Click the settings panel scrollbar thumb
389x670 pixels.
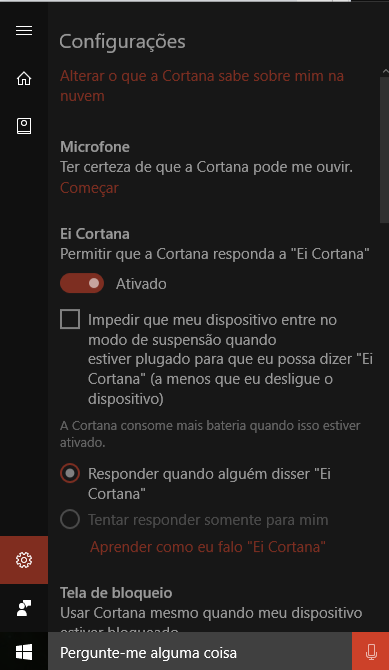(384, 150)
